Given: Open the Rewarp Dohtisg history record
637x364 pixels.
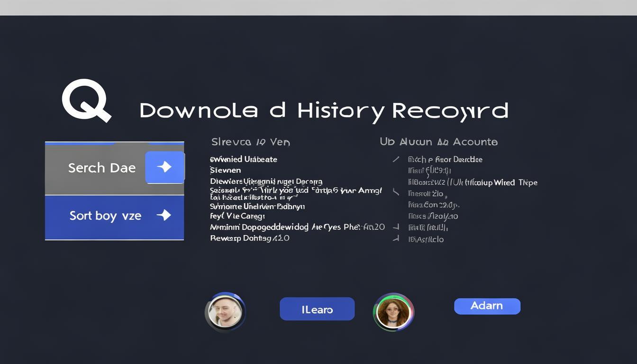Looking at the screenshot, I should tap(250, 238).
